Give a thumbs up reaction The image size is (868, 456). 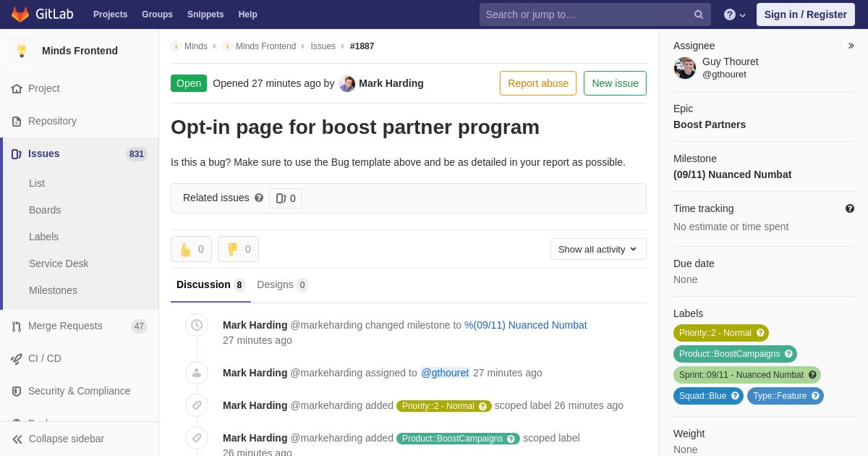click(x=191, y=249)
